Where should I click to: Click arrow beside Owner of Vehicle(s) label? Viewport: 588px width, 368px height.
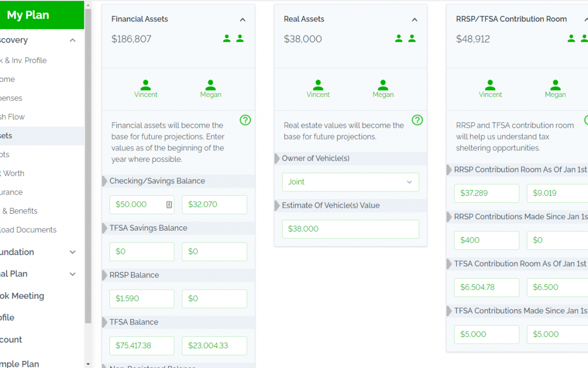click(277, 159)
